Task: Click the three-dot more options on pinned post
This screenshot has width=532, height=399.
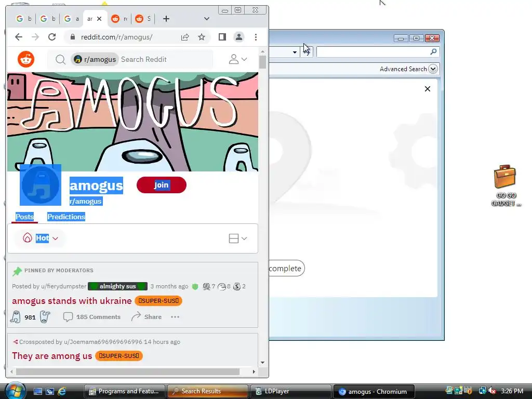Action: pyautogui.click(x=175, y=317)
